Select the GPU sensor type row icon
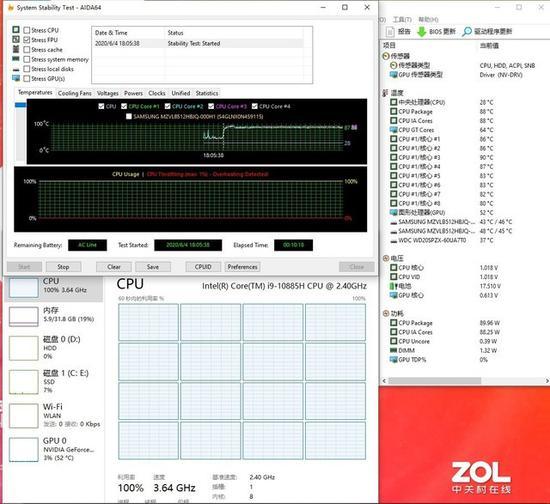The height and width of the screenshot is (504, 550). [394, 74]
